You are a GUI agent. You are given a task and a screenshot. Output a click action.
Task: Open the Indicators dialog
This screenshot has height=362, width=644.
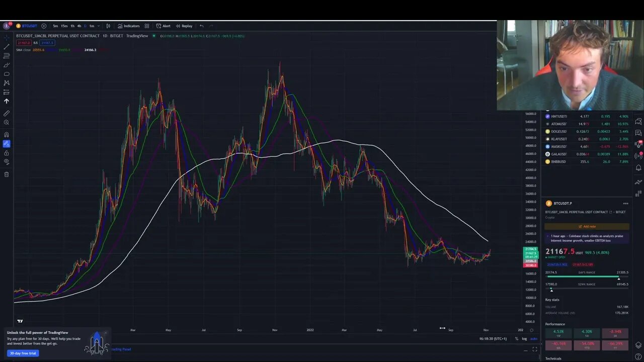pyautogui.click(x=129, y=26)
